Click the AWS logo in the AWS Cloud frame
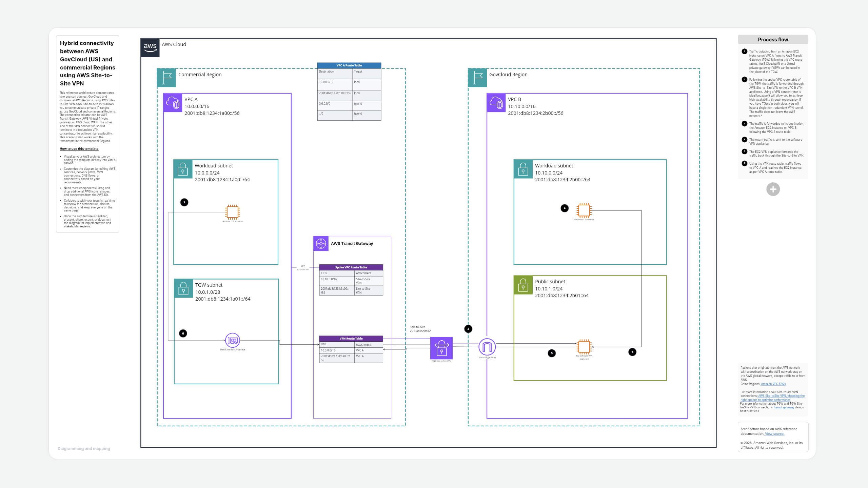Viewport: 868px width, 488px height. pos(150,47)
